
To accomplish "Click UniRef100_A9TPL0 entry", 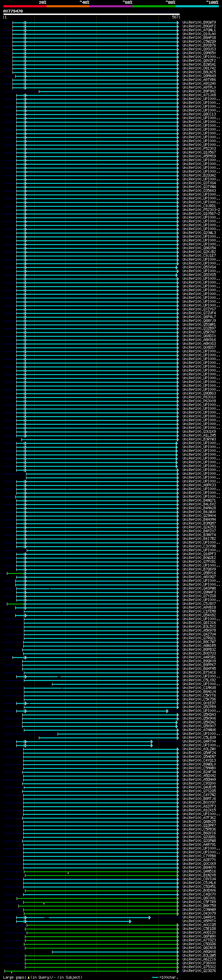I will pyautogui.click(x=199, y=87).
